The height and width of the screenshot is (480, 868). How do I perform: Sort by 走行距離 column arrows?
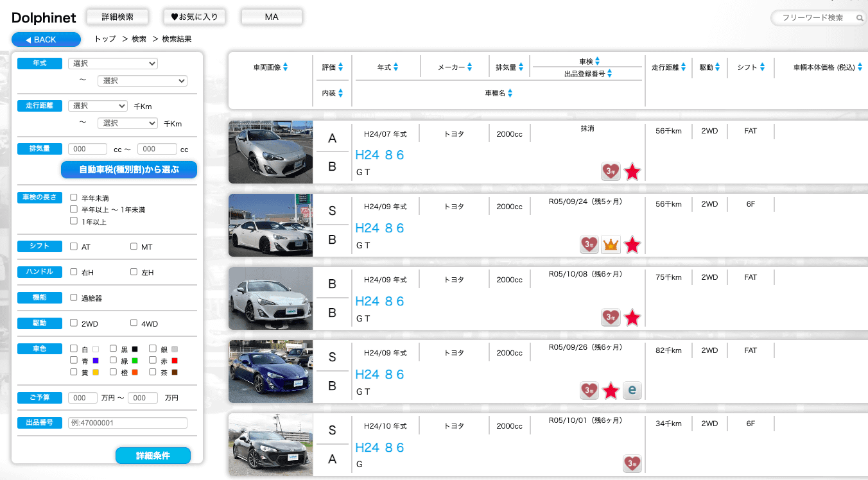(x=683, y=67)
